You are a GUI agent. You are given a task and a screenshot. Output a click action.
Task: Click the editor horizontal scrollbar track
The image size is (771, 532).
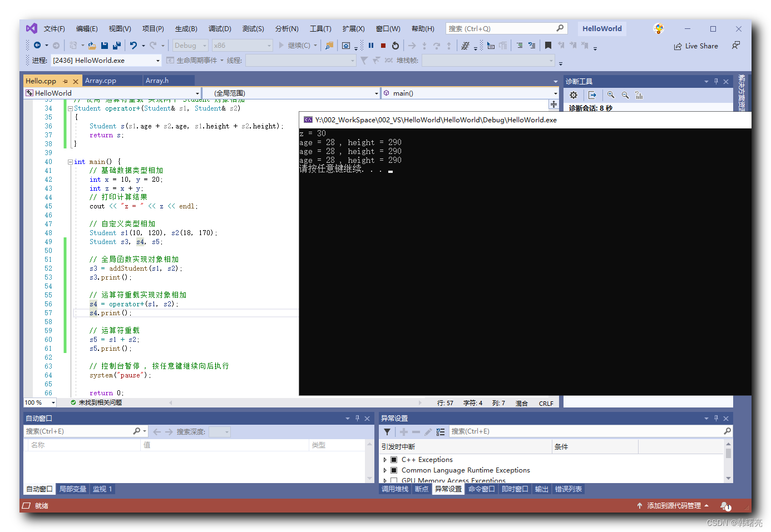point(295,402)
